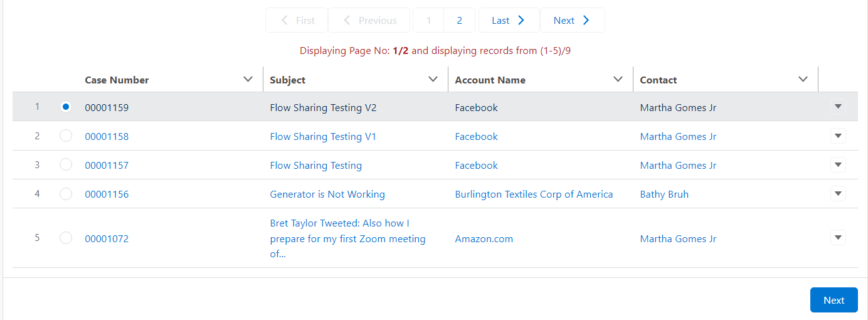Screen dimensions: 868x320
Task: Select radio button for case 00001156
Action: click(66, 194)
